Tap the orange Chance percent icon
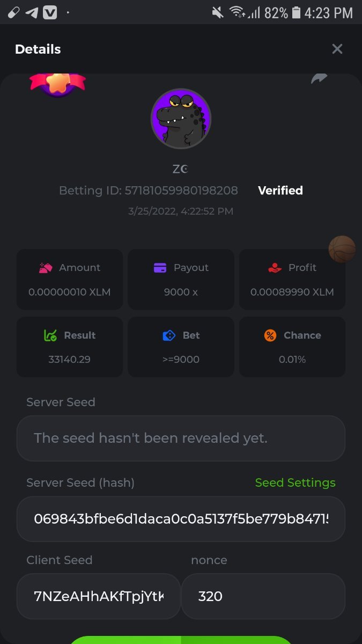Screen dimensions: 362x644 [270, 335]
